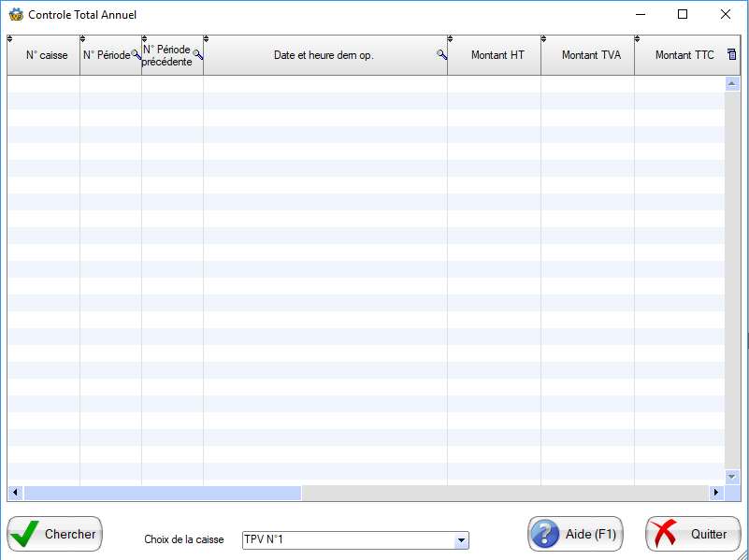The height and width of the screenshot is (560, 749).
Task: Click the horizontal scrollbar left arrow
Action: pyautogui.click(x=15, y=493)
